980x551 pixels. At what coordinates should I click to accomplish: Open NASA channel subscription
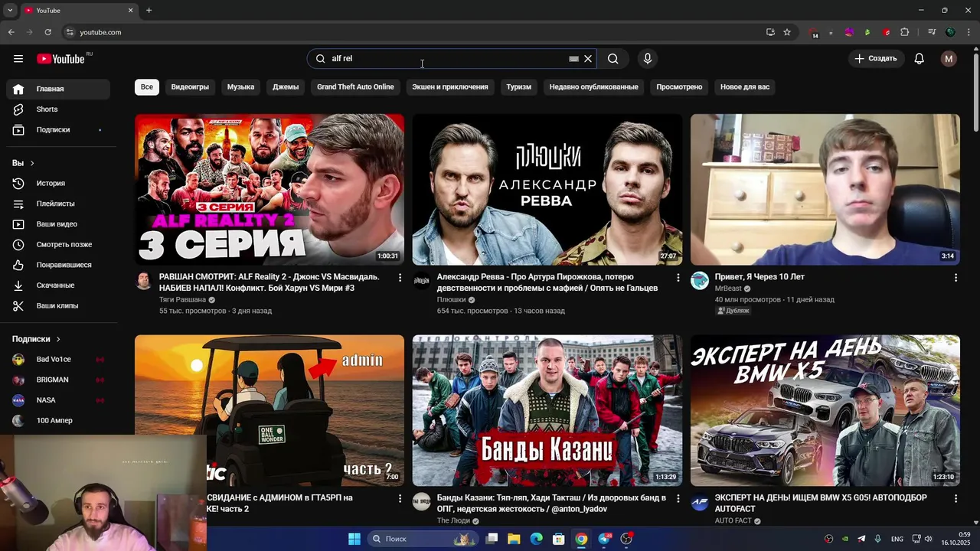point(58,400)
